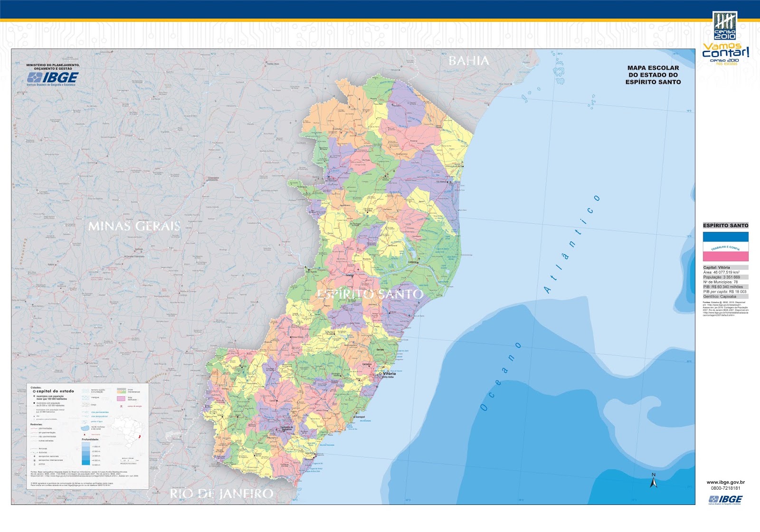Click the usina de energia legend icon
760x532 pixels.
click(x=121, y=406)
